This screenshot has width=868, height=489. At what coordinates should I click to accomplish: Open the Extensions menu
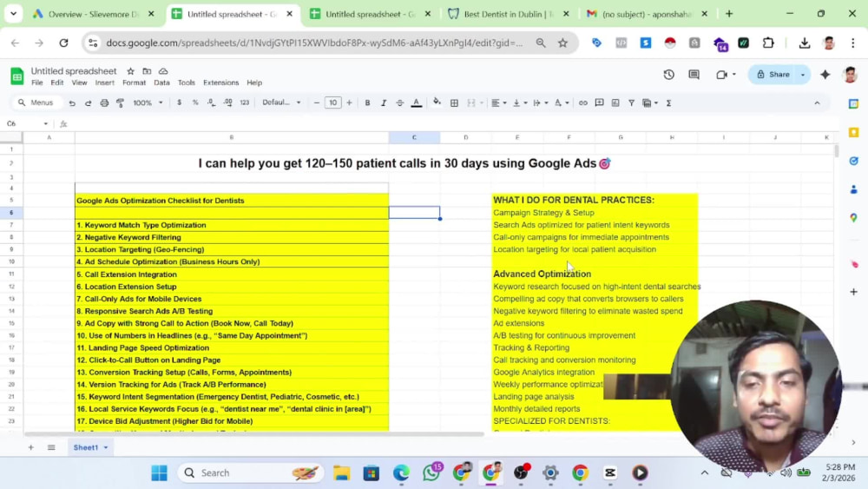click(x=220, y=83)
